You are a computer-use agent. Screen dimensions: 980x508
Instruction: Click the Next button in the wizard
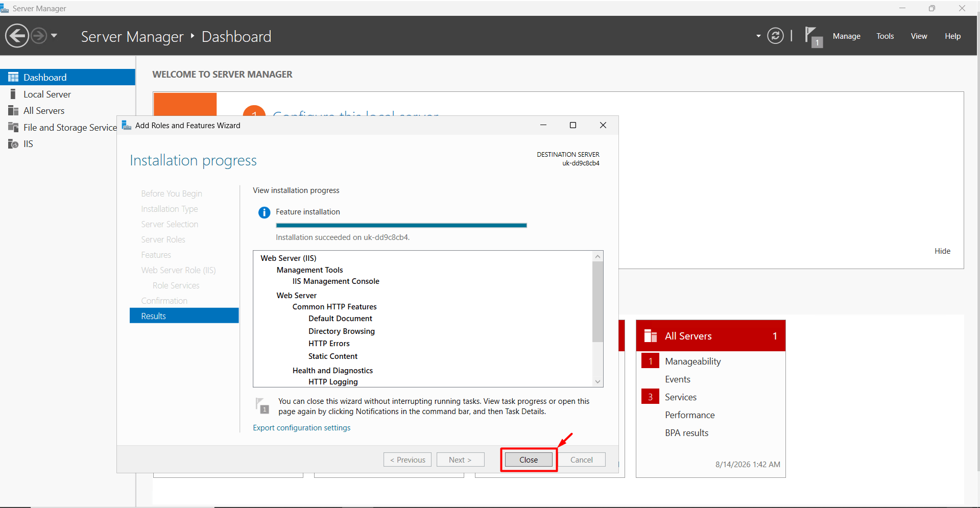coord(460,460)
